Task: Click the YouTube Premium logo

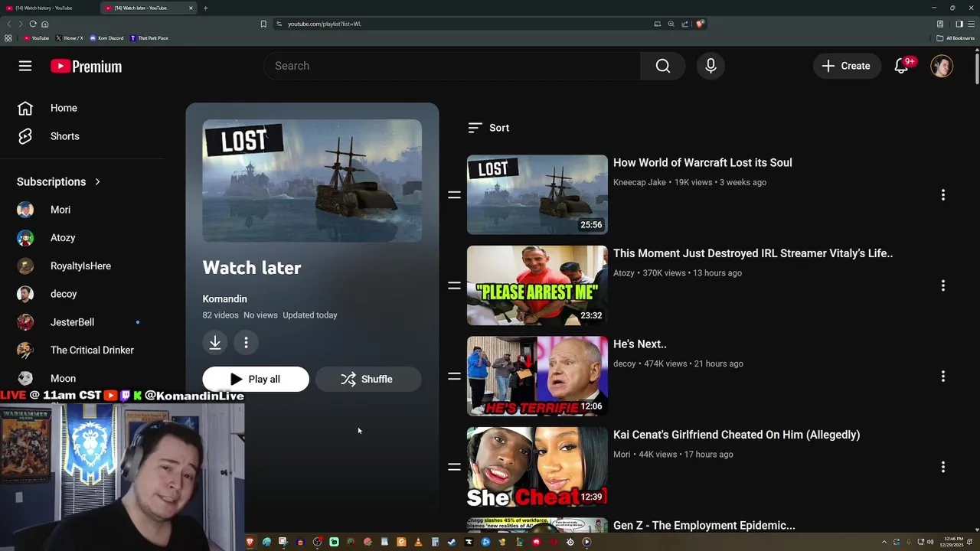Action: coord(87,67)
